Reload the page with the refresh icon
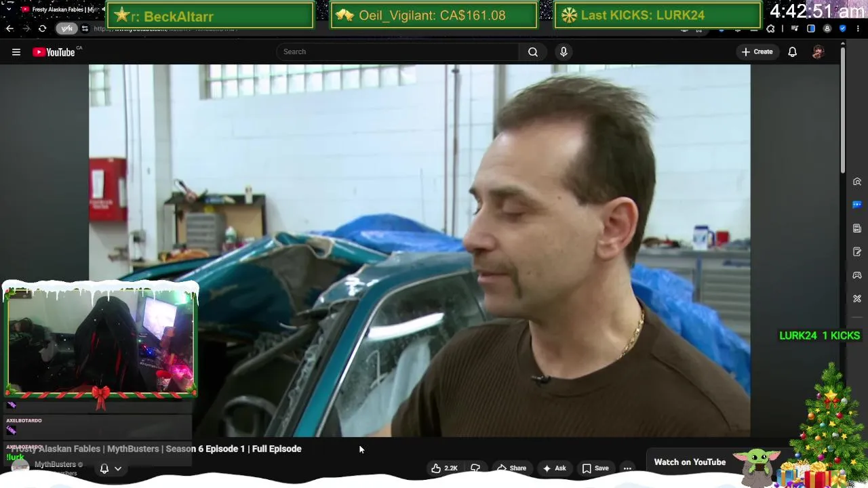The height and width of the screenshot is (488, 868). point(42,28)
